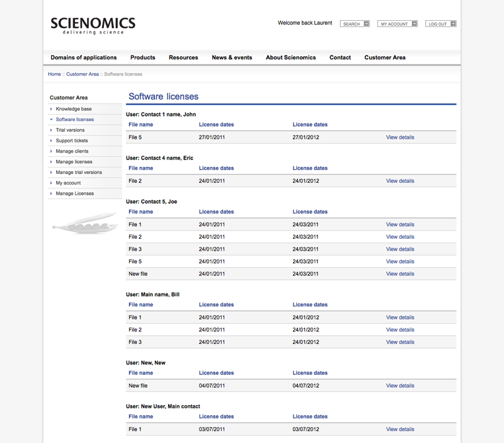This screenshot has height=443, width=504.
Task: Open the Contact menu item
Action: [x=340, y=57]
